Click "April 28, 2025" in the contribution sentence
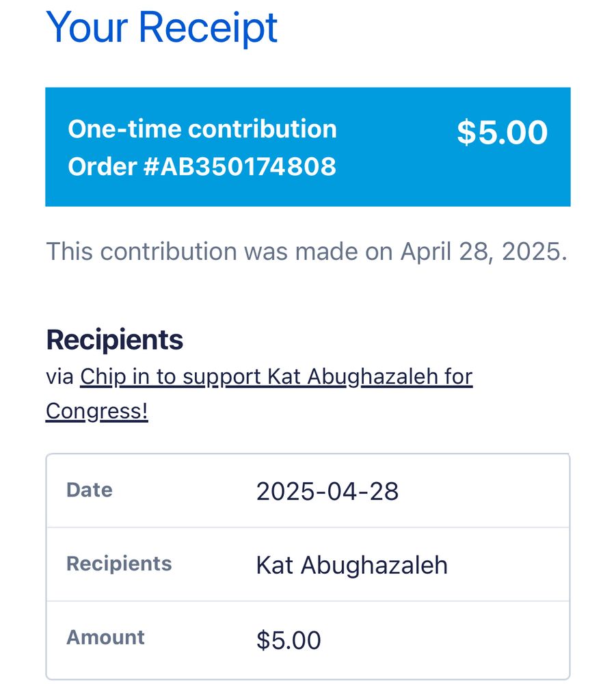 tap(483, 252)
